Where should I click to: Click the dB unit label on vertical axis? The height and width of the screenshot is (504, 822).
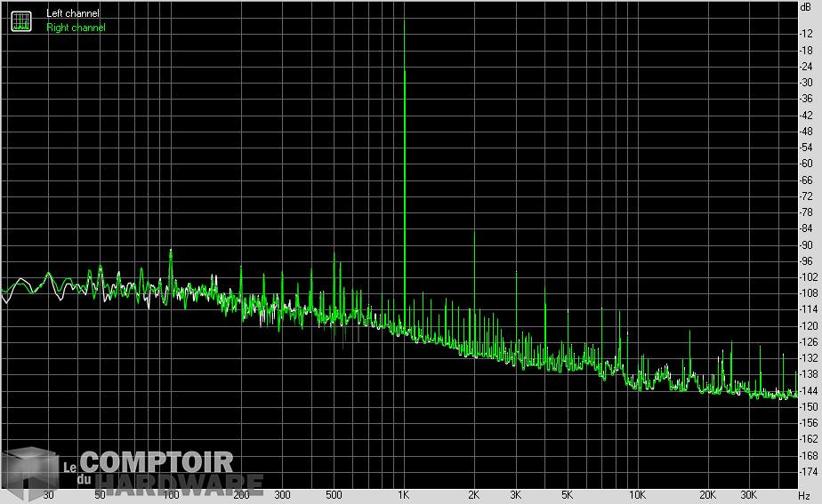[806, 6]
